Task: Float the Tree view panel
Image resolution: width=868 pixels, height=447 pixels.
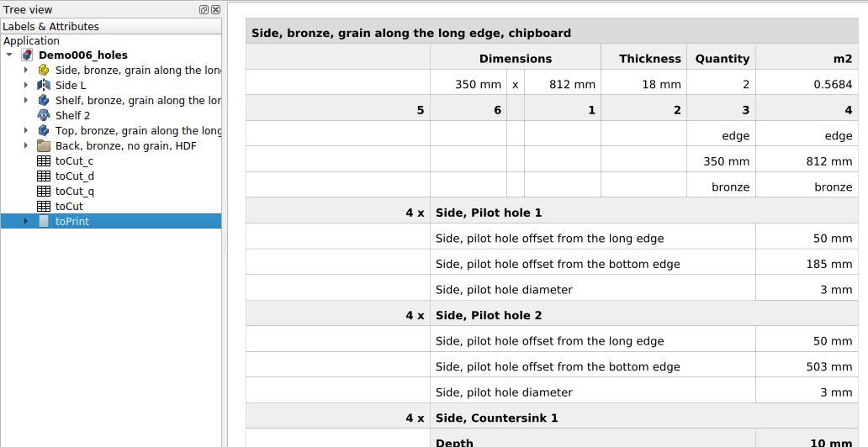Action: (x=204, y=9)
